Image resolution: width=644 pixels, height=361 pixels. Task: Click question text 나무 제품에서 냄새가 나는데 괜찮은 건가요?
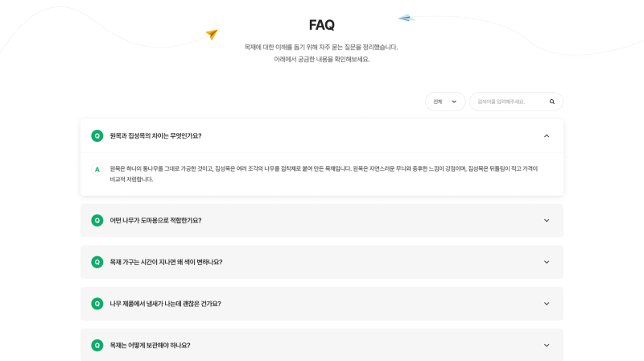165,304
